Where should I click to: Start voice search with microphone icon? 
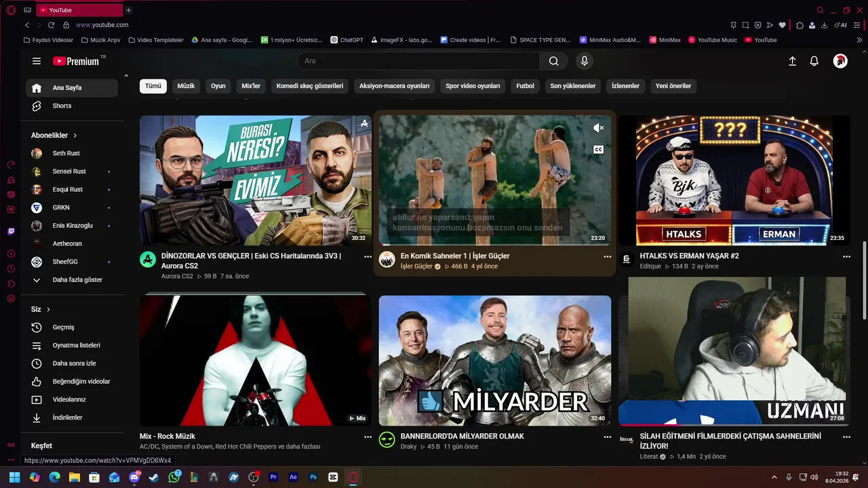(x=585, y=61)
